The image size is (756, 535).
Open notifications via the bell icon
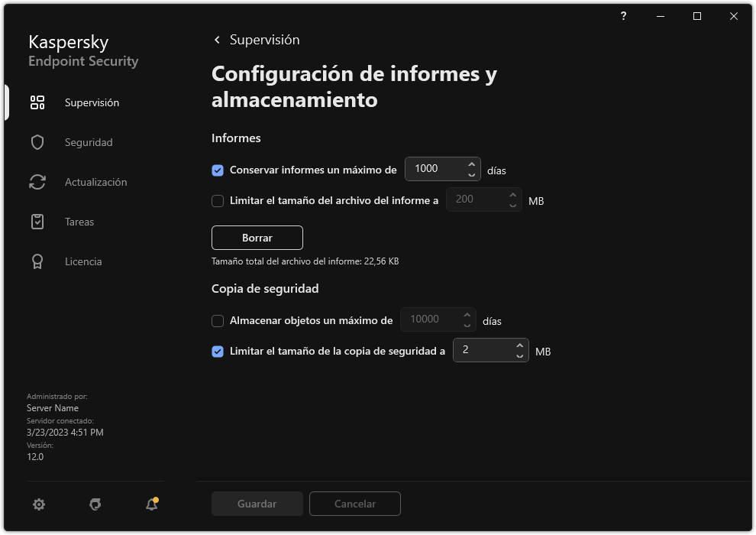pyautogui.click(x=151, y=504)
